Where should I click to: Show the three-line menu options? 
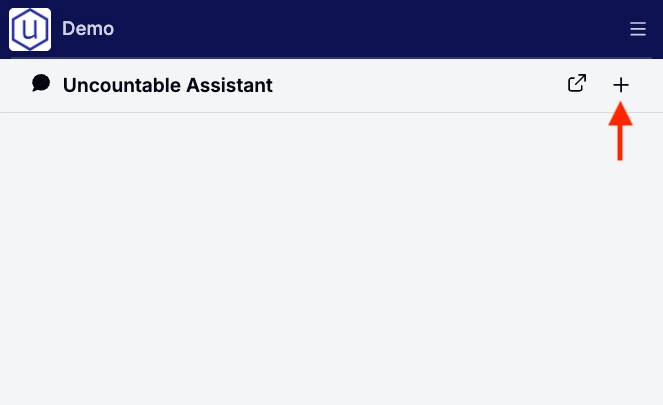click(638, 30)
